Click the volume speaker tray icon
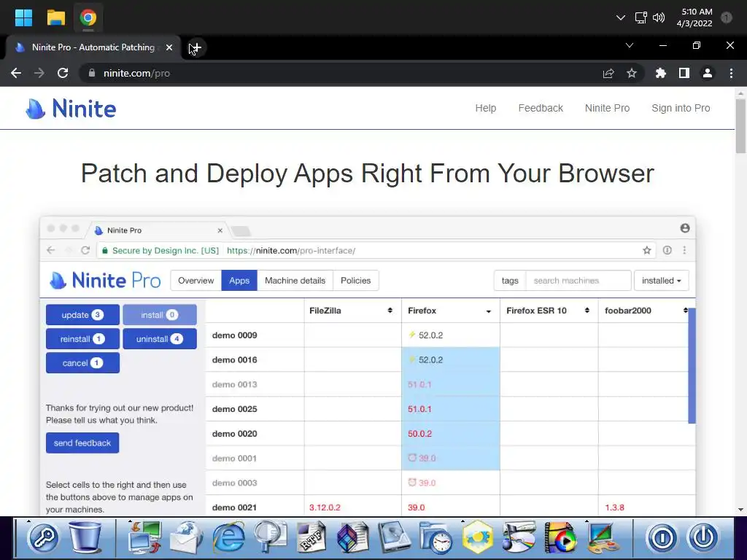This screenshot has width=747, height=560. tap(659, 17)
